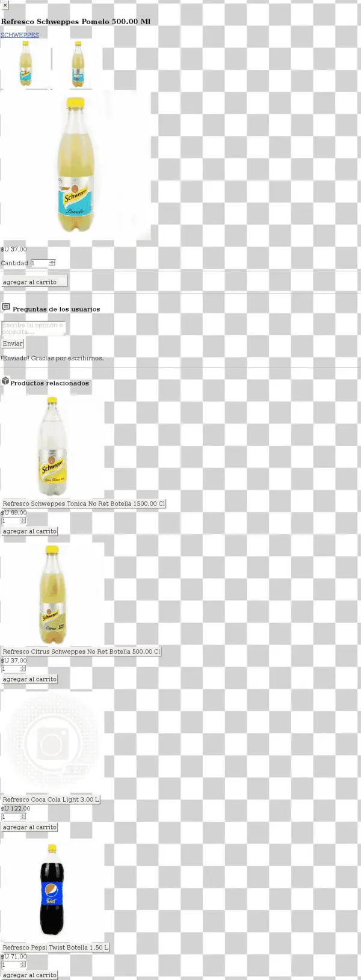Click the $U 71.00 price text
The height and width of the screenshot is (980, 361).
tap(14, 957)
